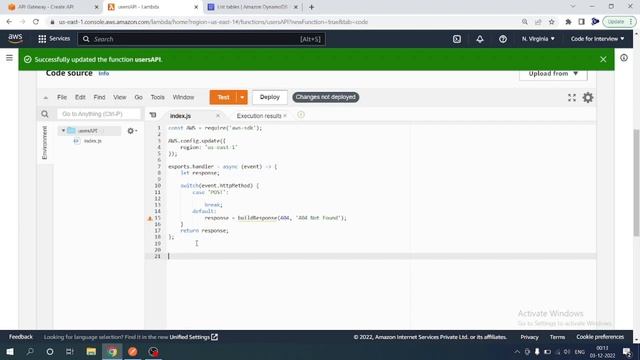640x360 pixels.
Task: Click the Chrome taskbar icon
Action: pyautogui.click(x=112, y=351)
